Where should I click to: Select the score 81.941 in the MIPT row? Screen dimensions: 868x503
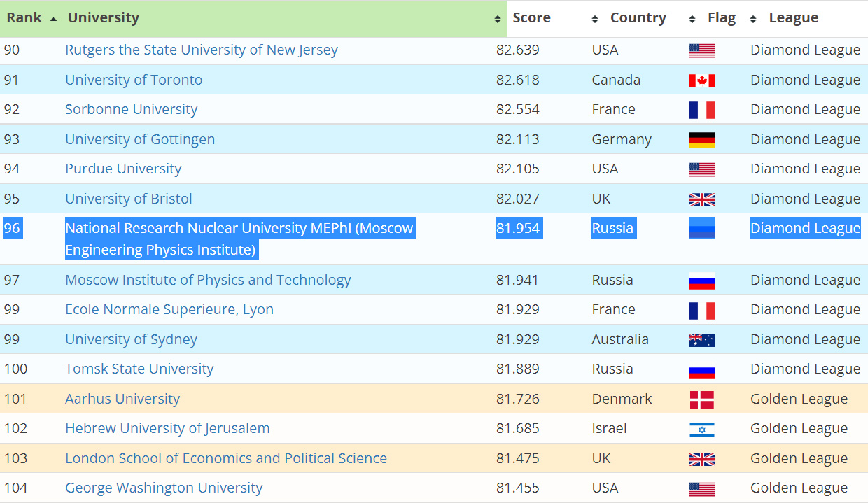click(x=518, y=280)
